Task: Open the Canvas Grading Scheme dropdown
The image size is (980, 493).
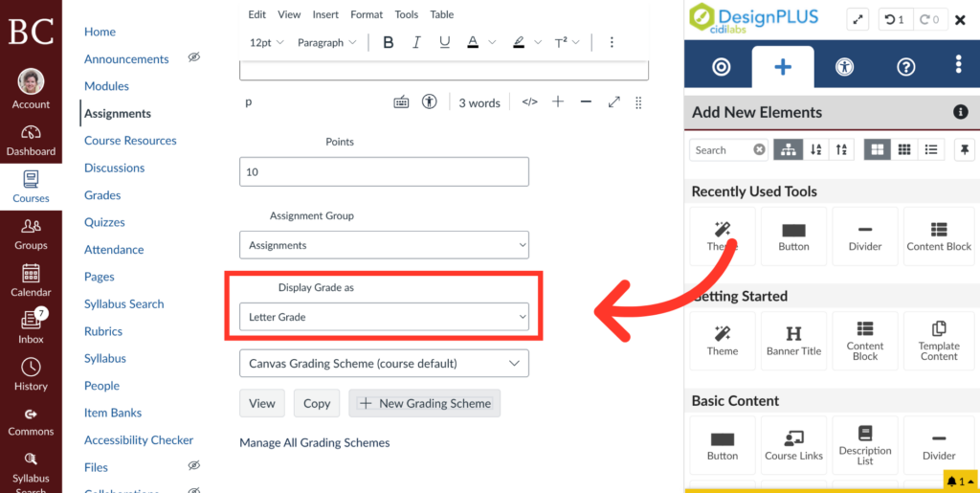Action: click(x=385, y=363)
